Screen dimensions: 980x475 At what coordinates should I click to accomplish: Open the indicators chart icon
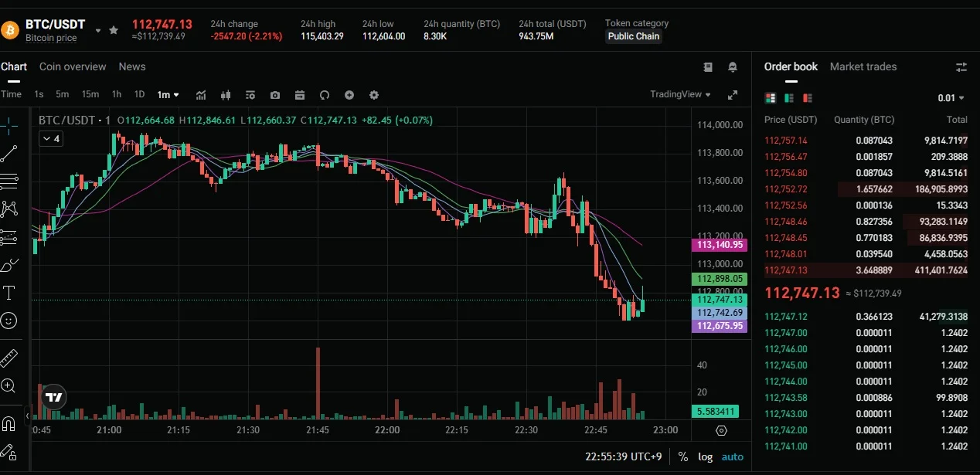(201, 95)
